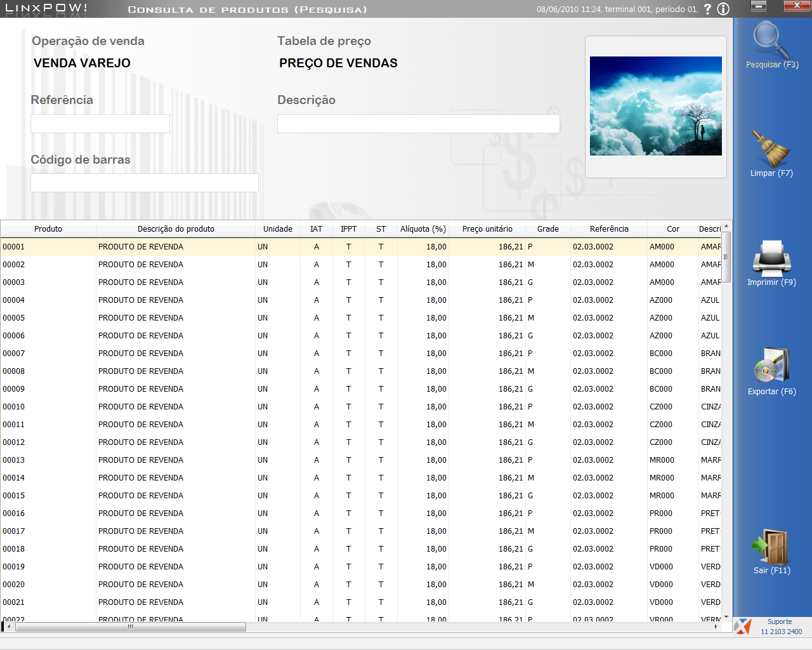Click the vertical scrollbar up arrow
Viewport: 812px width, 650px height.
coord(726,227)
